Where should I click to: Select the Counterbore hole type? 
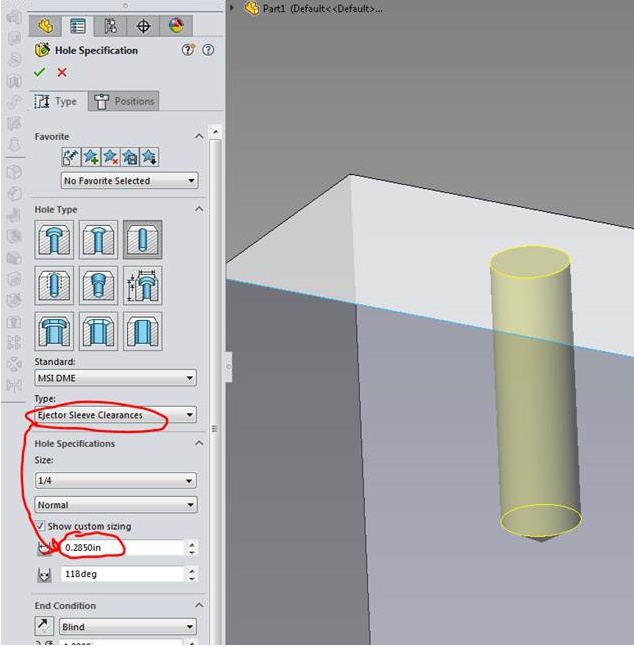click(54, 240)
